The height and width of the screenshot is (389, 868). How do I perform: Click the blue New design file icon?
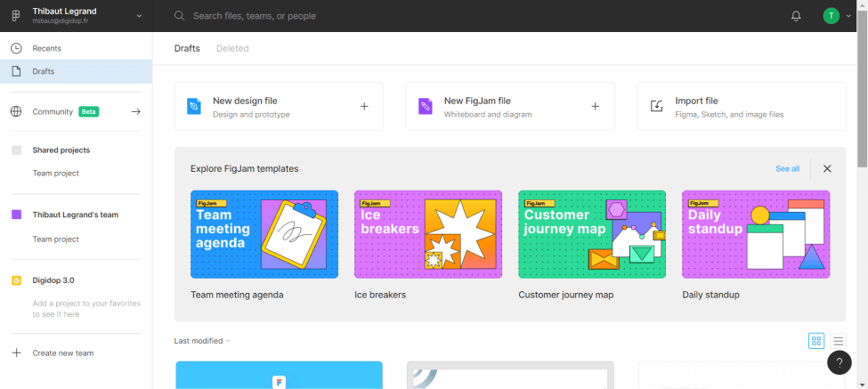click(194, 106)
